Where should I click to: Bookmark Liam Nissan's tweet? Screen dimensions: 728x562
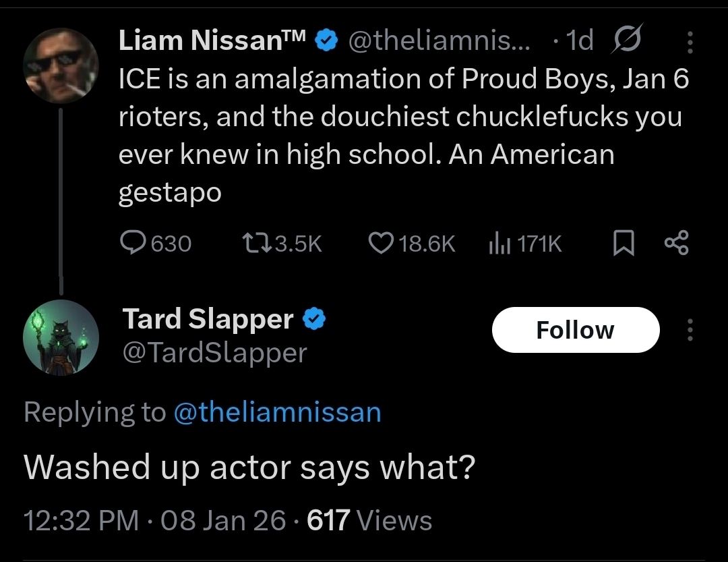click(624, 244)
